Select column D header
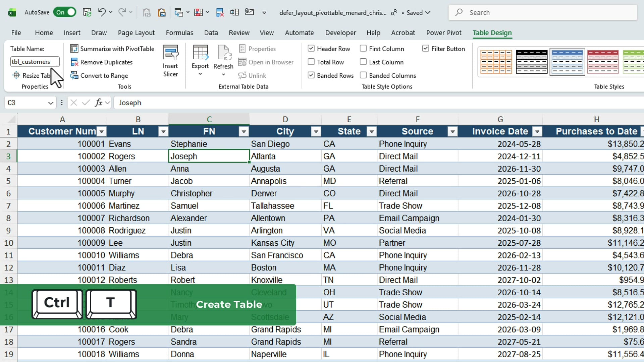The width and height of the screenshot is (644, 362). 285,119
